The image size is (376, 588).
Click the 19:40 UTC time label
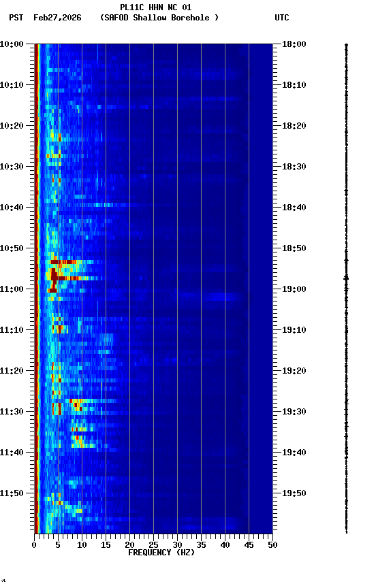(x=294, y=453)
